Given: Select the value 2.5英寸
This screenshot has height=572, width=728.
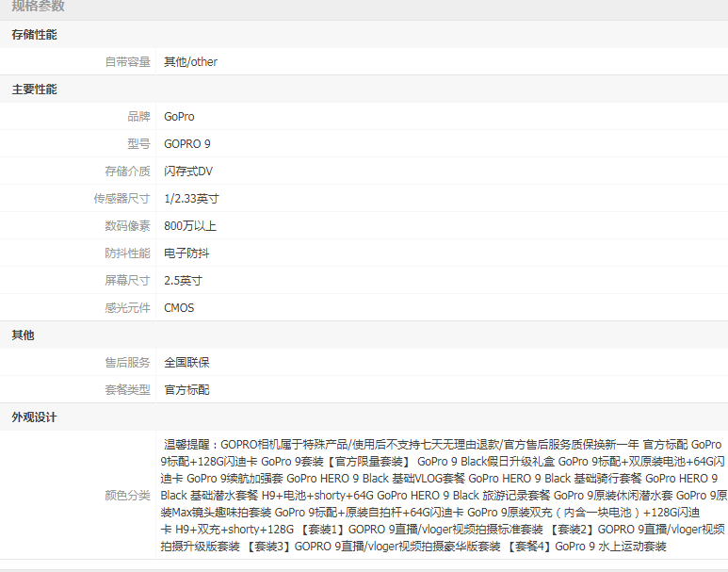Looking at the screenshot, I should 183,281.
